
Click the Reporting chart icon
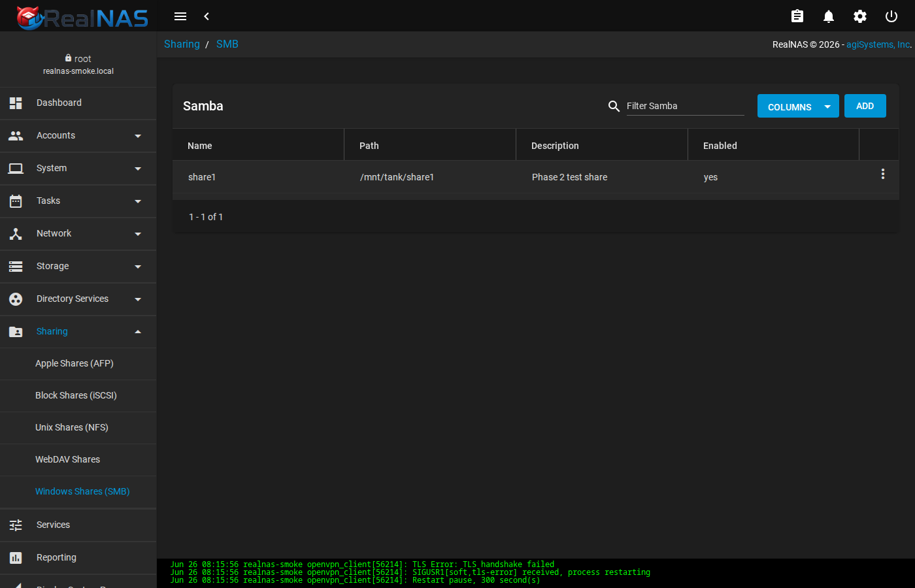click(x=16, y=557)
